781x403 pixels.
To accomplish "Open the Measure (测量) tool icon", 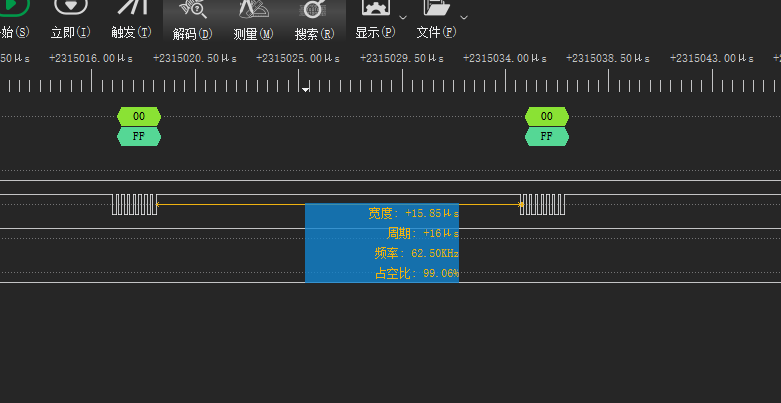I will (x=252, y=9).
